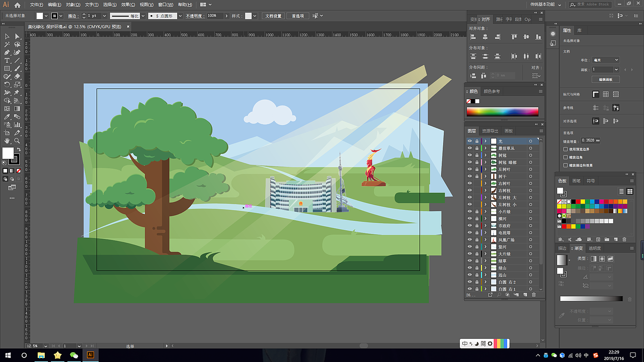
Task: Click horizontal align left icon
Action: [x=473, y=37]
